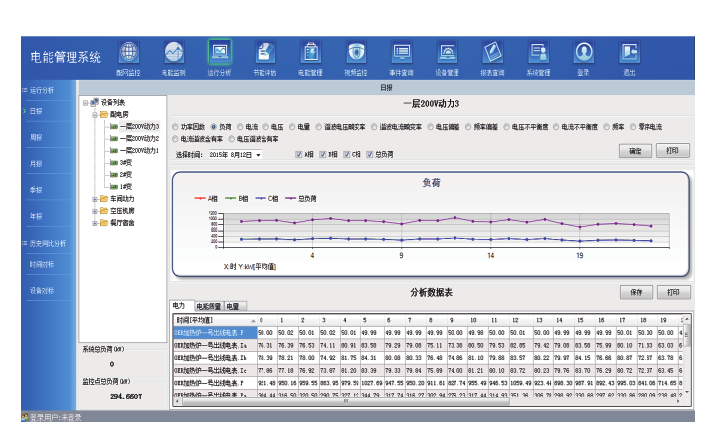Click the 确定 confirm button
The width and height of the screenshot is (711, 435).
point(634,150)
